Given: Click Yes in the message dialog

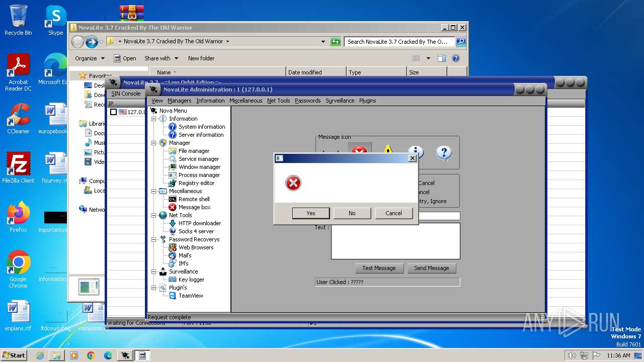Looking at the screenshot, I should click(x=311, y=213).
